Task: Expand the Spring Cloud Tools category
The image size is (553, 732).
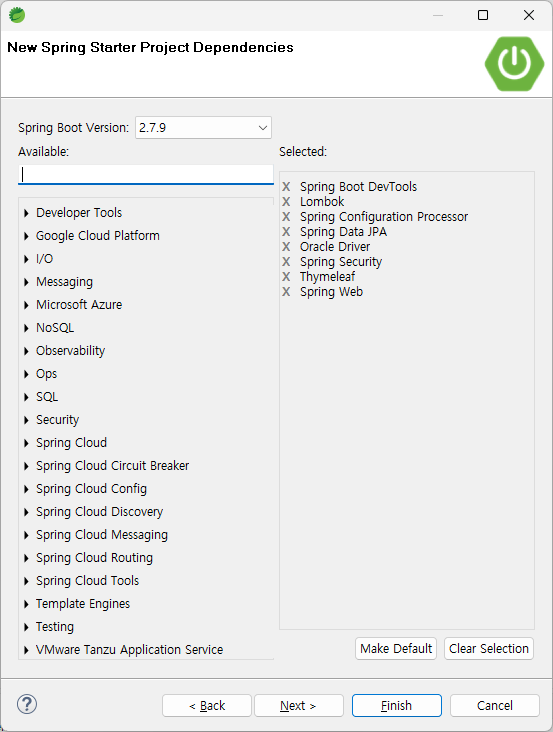Action: [26, 581]
